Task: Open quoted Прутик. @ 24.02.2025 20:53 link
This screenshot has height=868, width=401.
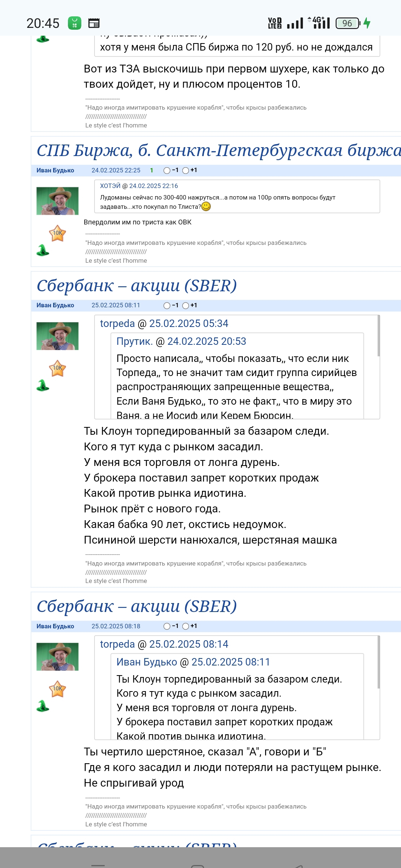Action: tap(181, 341)
